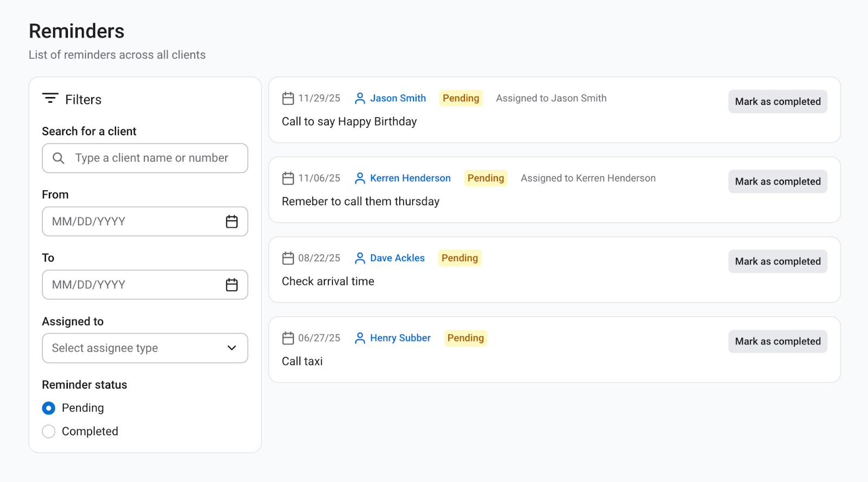Screen dimensions: 868x482
Task: Mark the Call taxi reminder completed
Action: pyautogui.click(x=777, y=341)
